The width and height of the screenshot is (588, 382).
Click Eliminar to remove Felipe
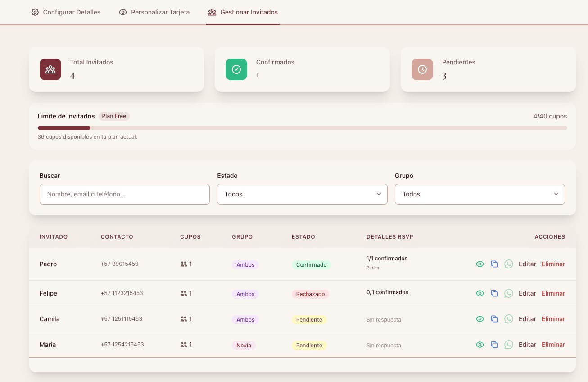pyautogui.click(x=553, y=293)
